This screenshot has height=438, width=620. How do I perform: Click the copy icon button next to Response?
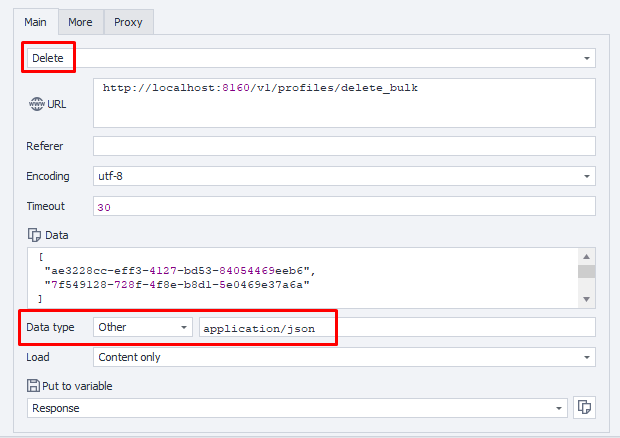coord(585,408)
